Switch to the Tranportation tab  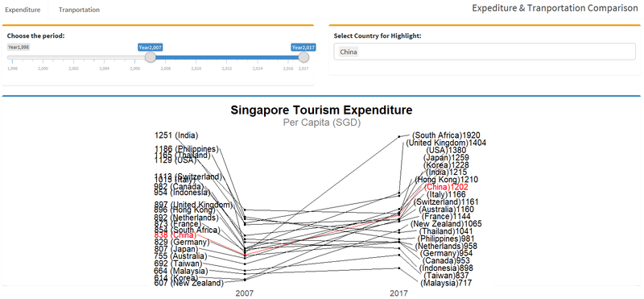pos(79,10)
